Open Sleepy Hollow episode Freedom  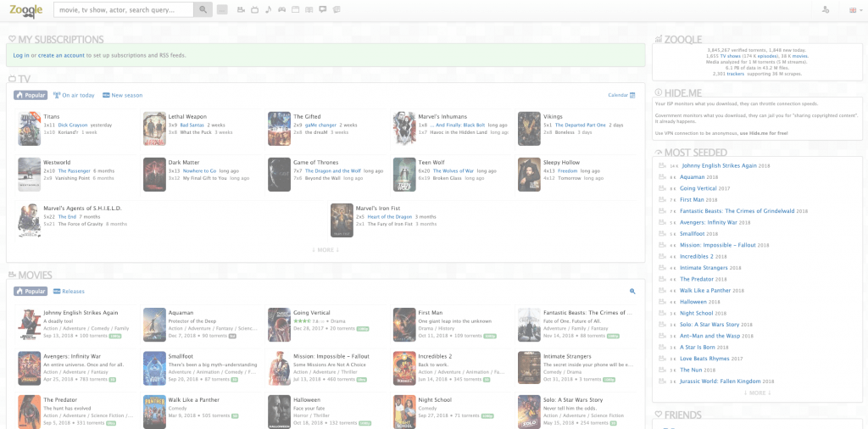coord(568,171)
